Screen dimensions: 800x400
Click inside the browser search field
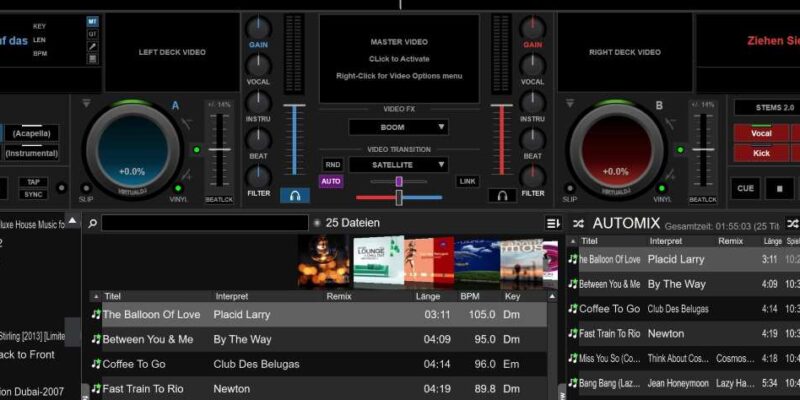click(x=205, y=223)
